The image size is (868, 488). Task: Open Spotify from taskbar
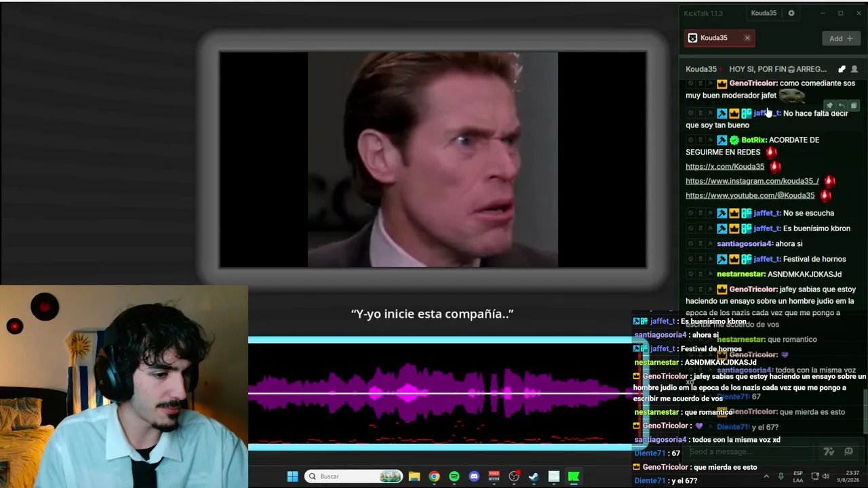click(x=454, y=476)
